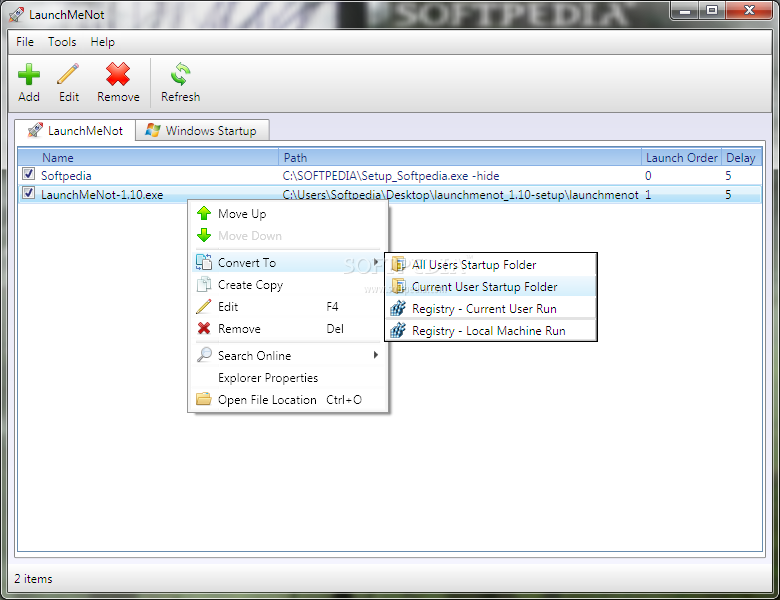Click the magnifier Search Online icon

204,355
